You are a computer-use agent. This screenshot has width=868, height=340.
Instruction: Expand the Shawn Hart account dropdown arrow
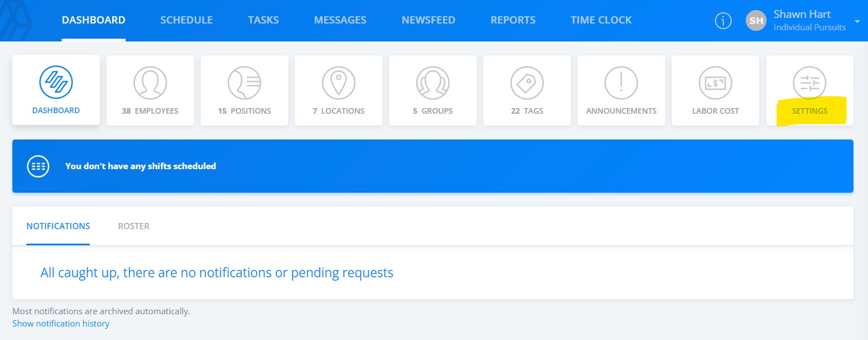pos(857,21)
